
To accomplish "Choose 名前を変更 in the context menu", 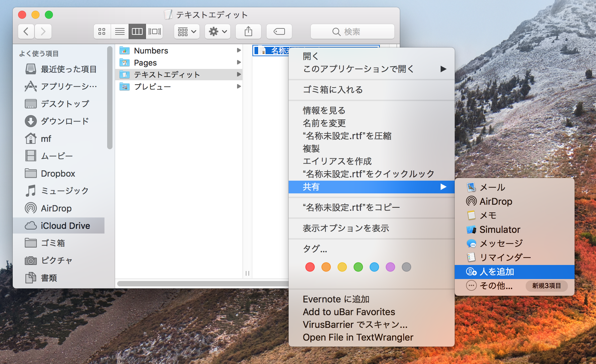I will [x=372, y=123].
